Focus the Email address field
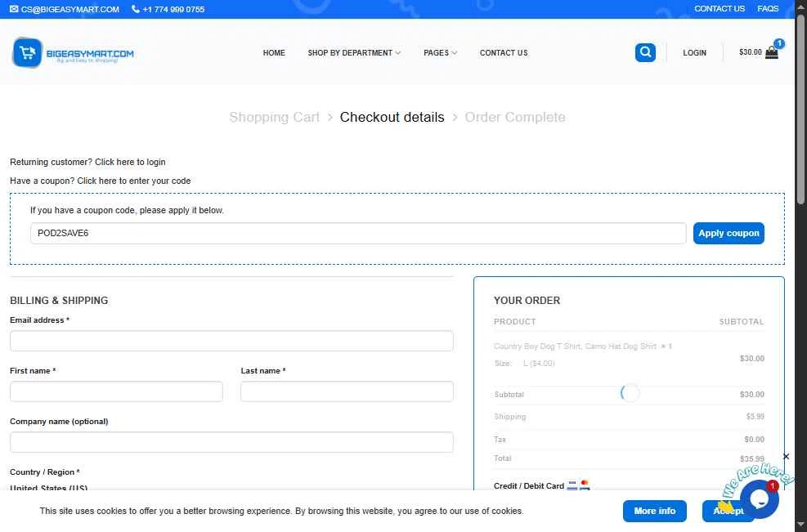The image size is (807, 532). point(231,341)
